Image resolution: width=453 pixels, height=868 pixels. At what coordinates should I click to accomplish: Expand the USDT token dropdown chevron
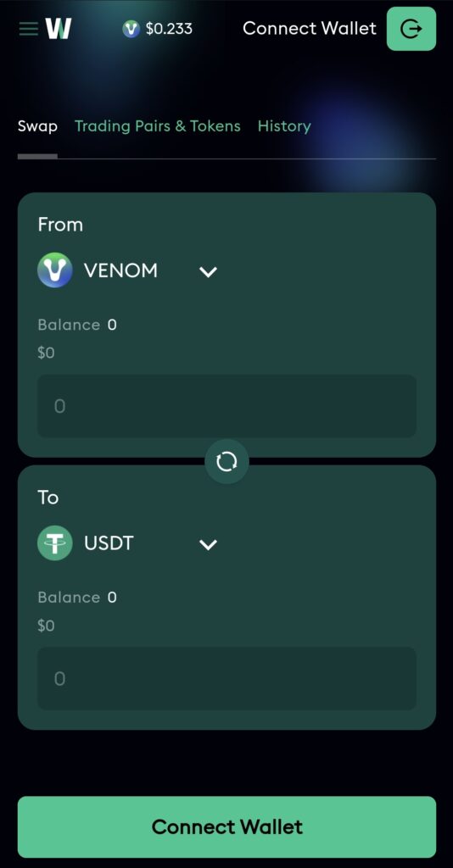208,545
